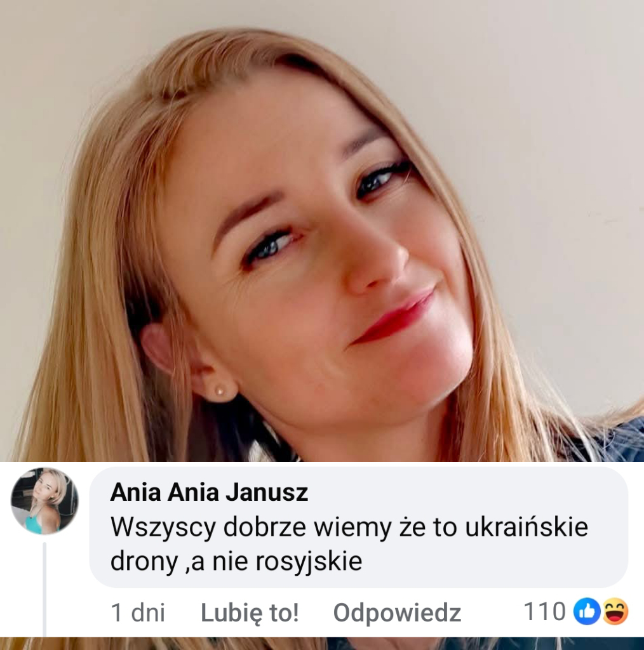The image size is (644, 650).
Task: Click the image strip below the comment
Action: point(322,644)
